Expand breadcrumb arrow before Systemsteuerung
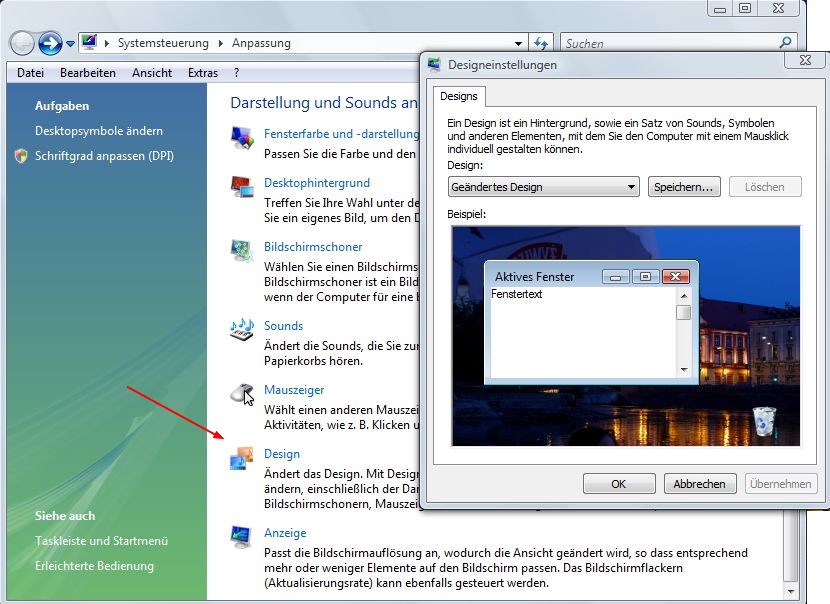Screen dimensions: 830x604 pos(106,43)
